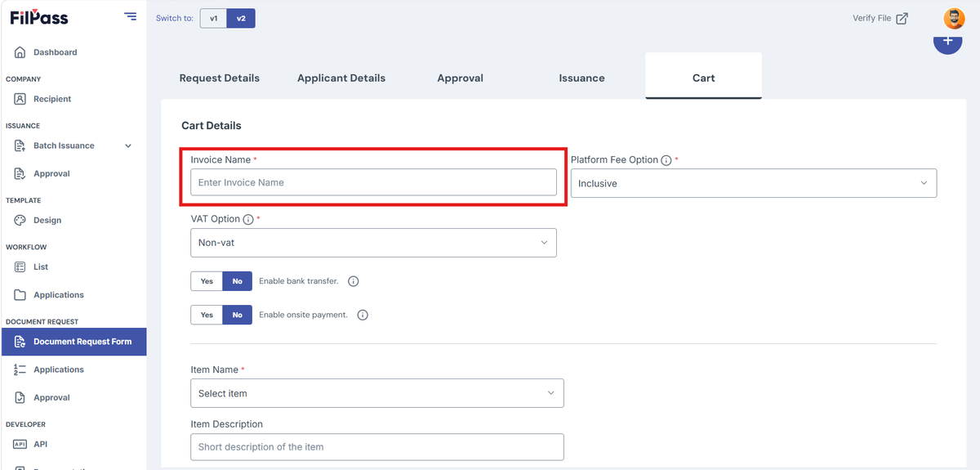
Task: Switch to the Request Details tab
Action: pyautogui.click(x=220, y=78)
